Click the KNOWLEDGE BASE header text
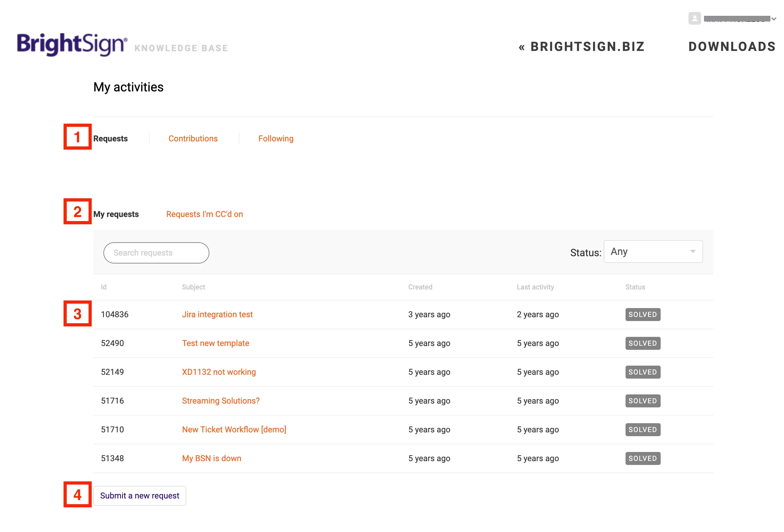Image resolution: width=784 pixels, height=532 pixels. [x=181, y=48]
